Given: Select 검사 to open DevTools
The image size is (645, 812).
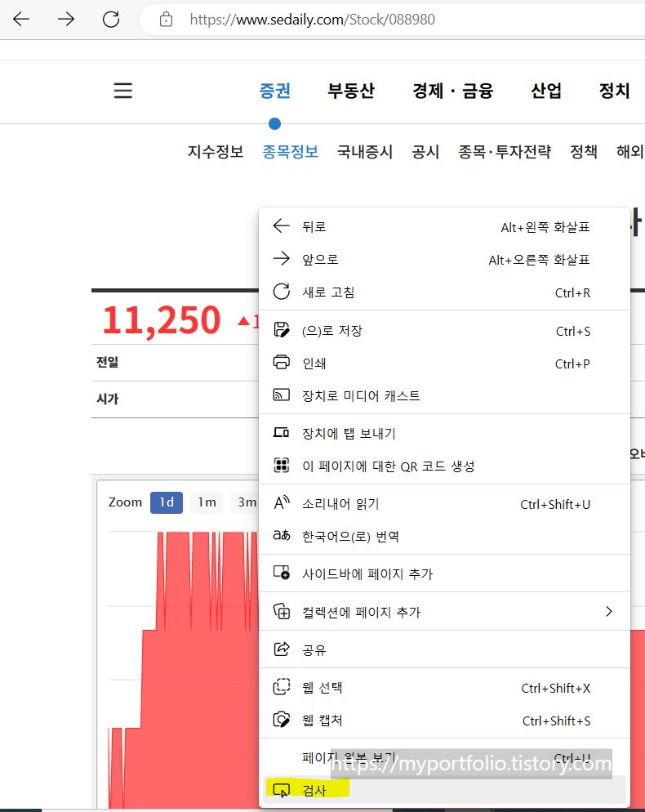Looking at the screenshot, I should pyautogui.click(x=444, y=790).
